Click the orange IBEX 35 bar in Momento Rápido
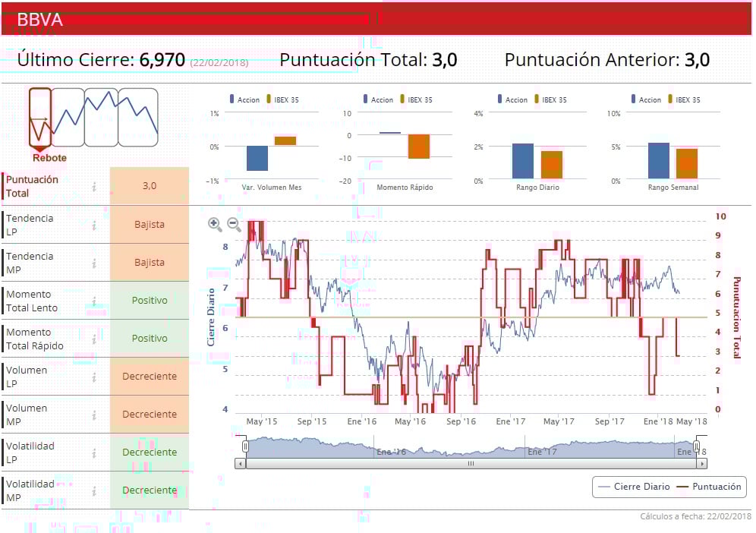756x533 pixels. click(x=418, y=147)
